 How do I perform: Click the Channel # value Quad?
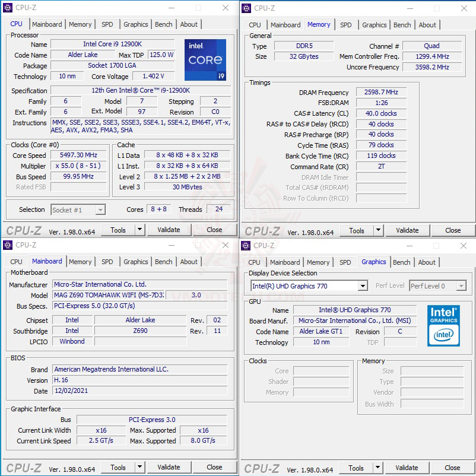[431, 46]
